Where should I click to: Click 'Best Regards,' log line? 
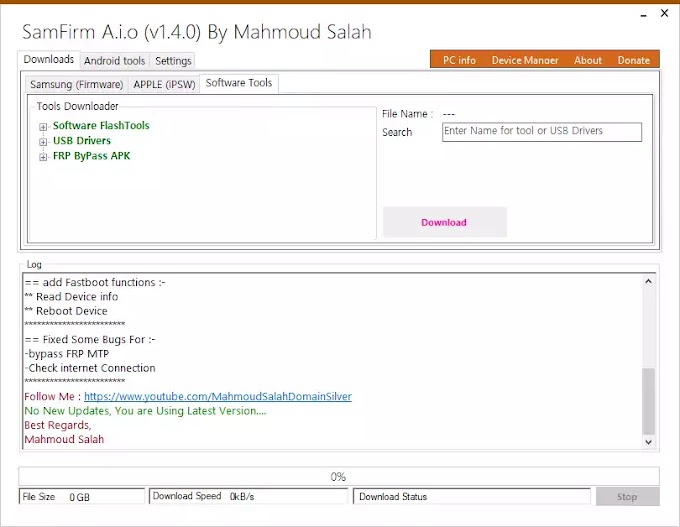click(58, 425)
